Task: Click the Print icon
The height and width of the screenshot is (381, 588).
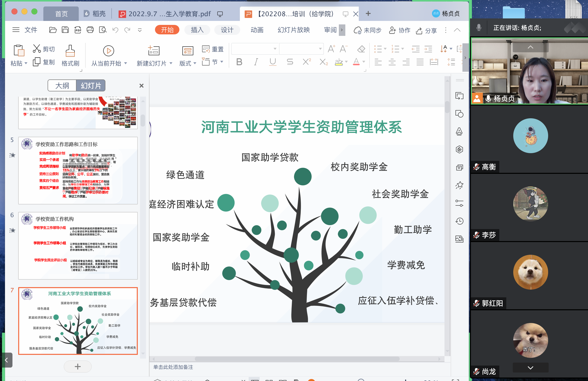Action: [90, 30]
